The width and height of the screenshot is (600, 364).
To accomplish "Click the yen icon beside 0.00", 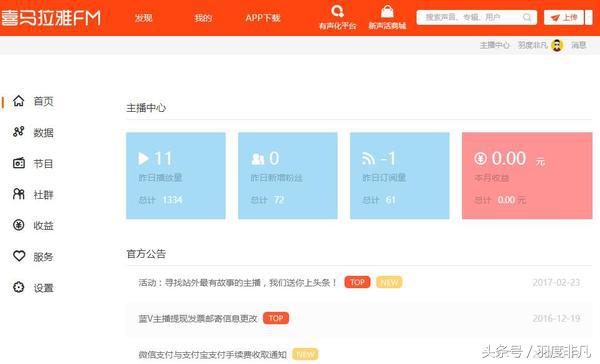I will [x=481, y=158].
